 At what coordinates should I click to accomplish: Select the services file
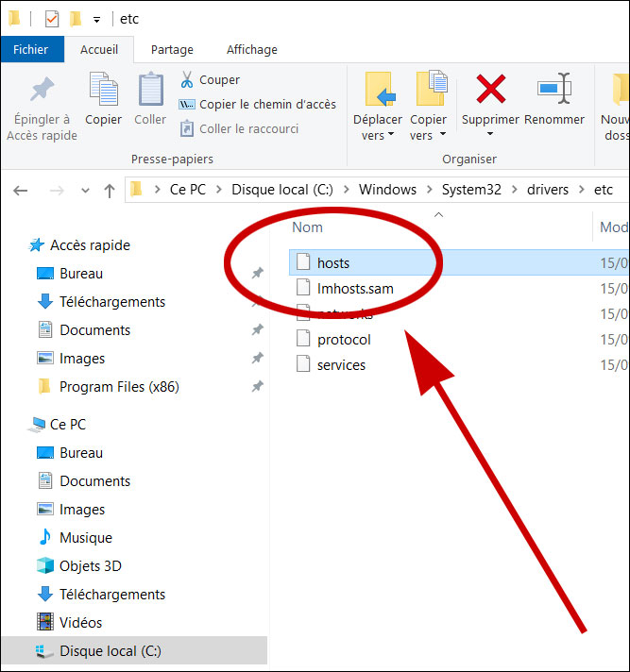(x=341, y=365)
